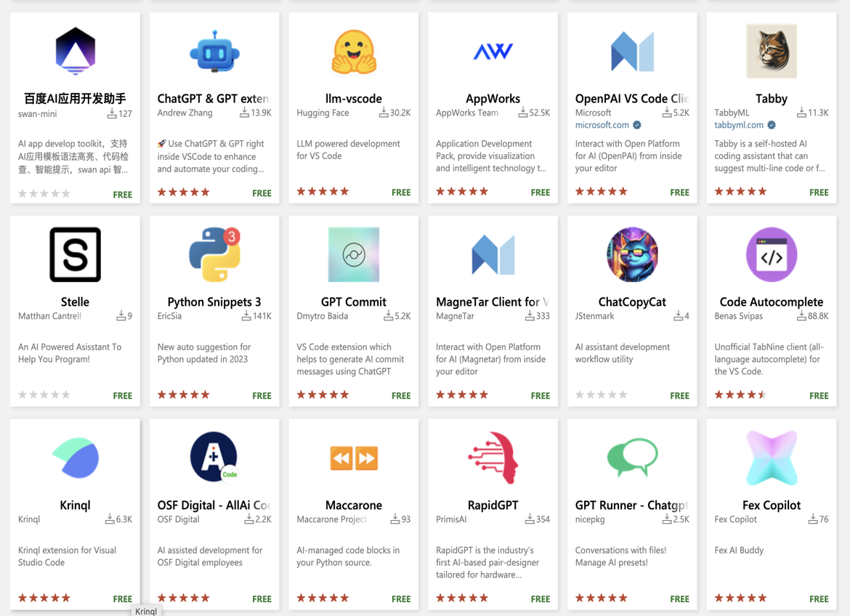Click the llm-vscode download count icon
The image size is (850, 616).
pos(384,113)
